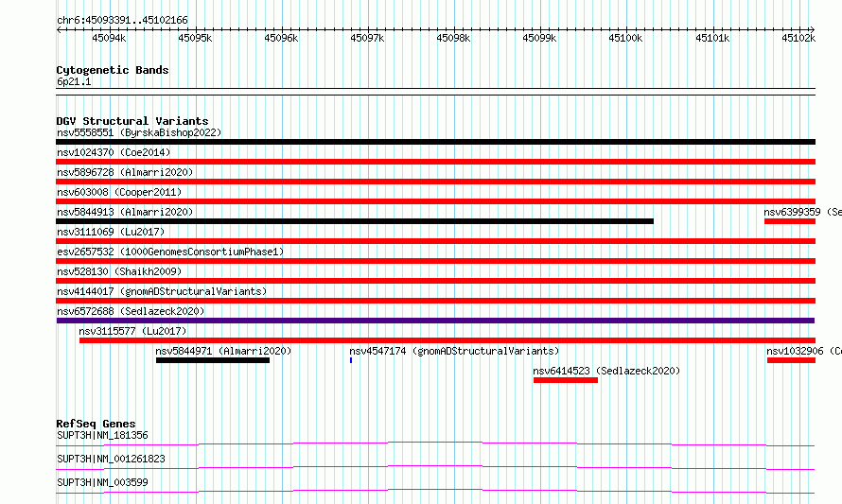Select the nsv528130 (Shaikh2009) label
Image resolution: width=842 pixels, height=504 pixels.
tap(119, 271)
